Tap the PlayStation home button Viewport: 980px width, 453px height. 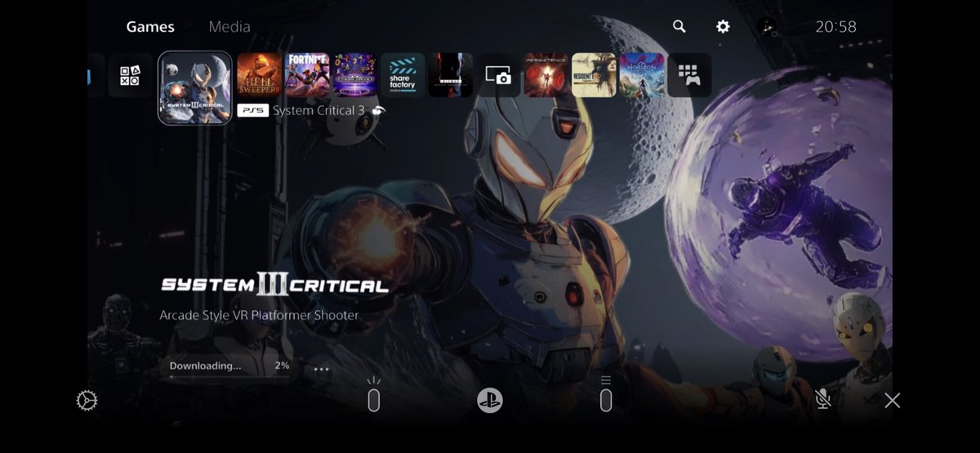tap(490, 400)
